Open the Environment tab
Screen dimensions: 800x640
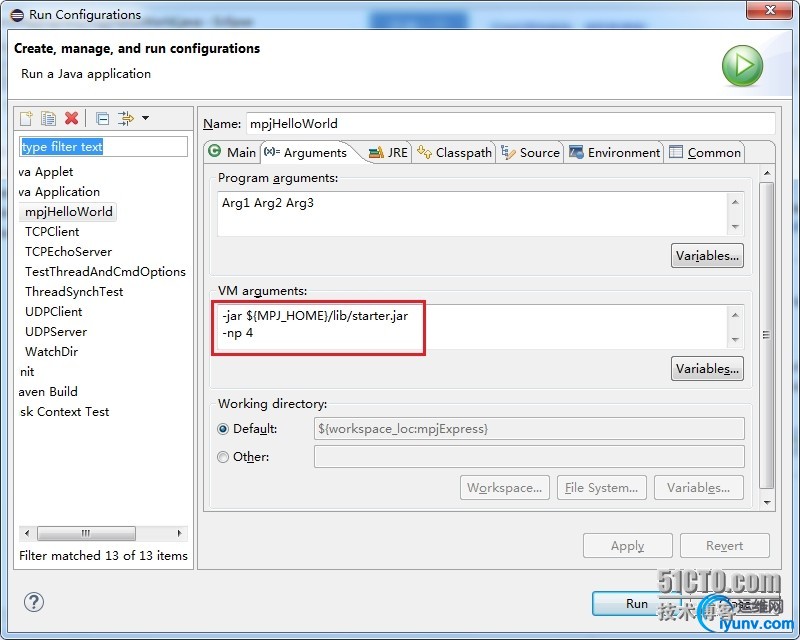614,153
